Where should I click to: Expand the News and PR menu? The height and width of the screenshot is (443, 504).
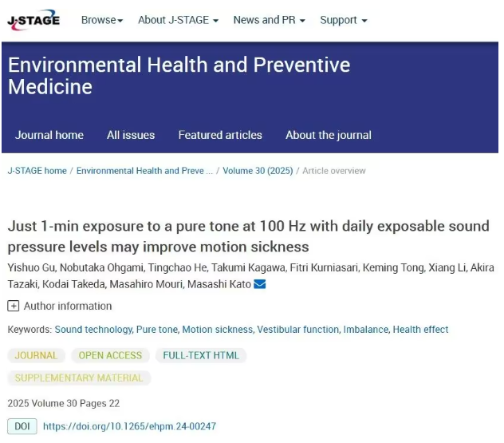(x=269, y=20)
